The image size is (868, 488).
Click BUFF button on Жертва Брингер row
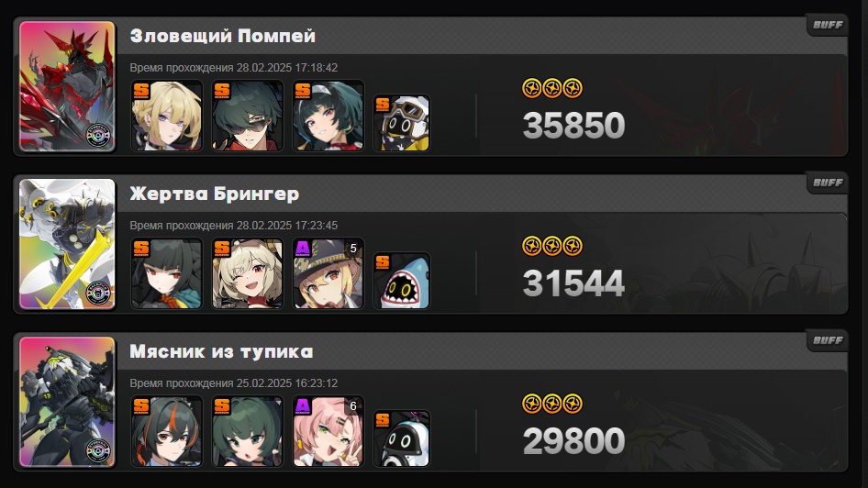point(827,183)
